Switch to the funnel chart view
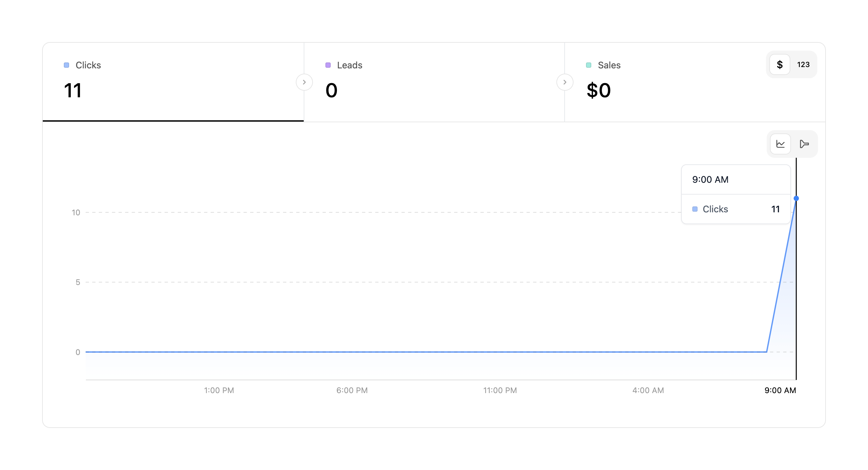The width and height of the screenshot is (868, 470). (x=804, y=144)
